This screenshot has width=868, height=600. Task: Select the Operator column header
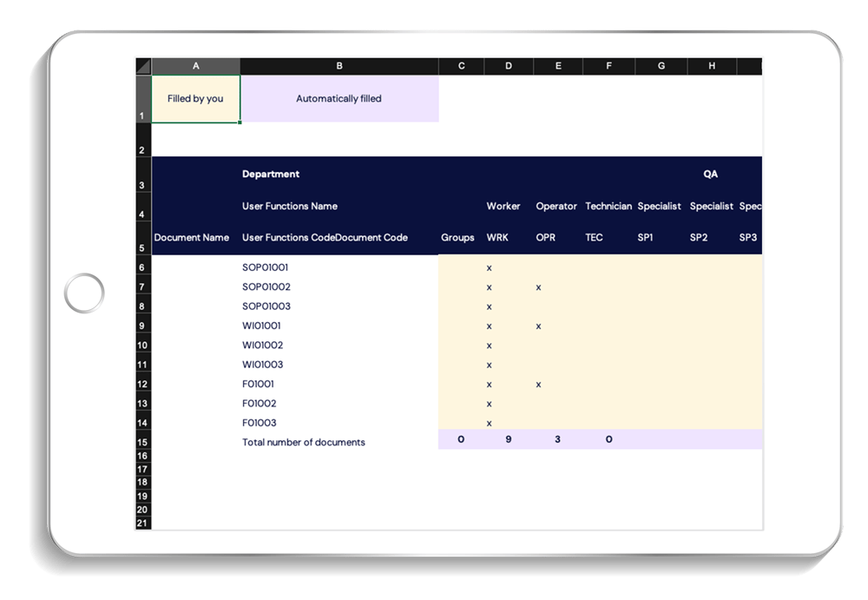tap(556, 206)
